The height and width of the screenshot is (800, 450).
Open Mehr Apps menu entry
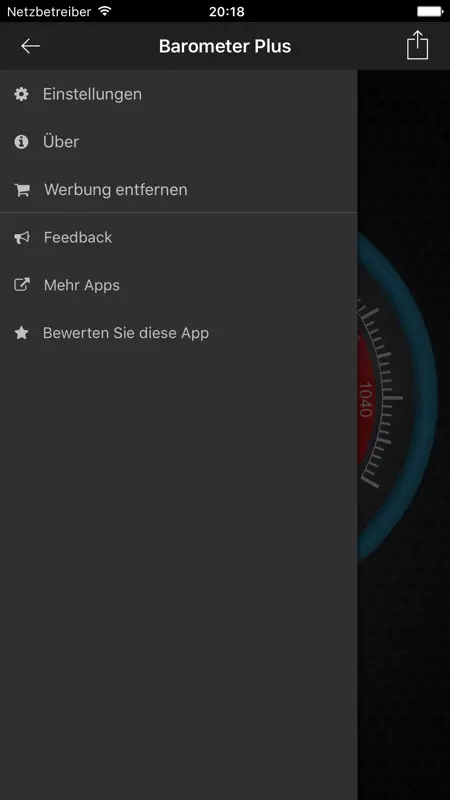point(179,285)
